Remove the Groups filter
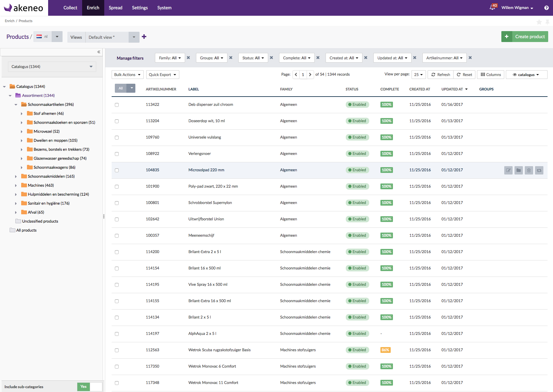The image size is (553, 392). coord(231,58)
